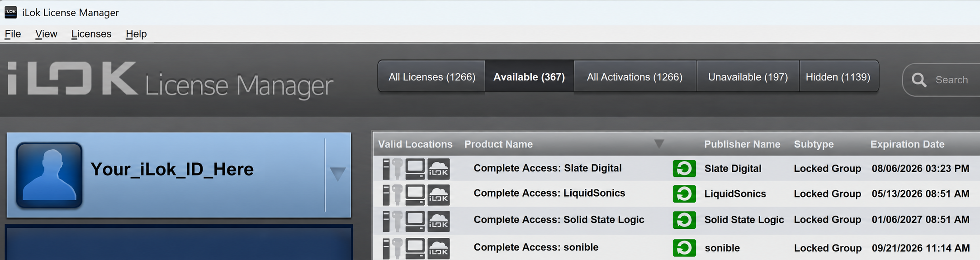Click the magnifier search icon
980x260 pixels.
click(x=919, y=80)
